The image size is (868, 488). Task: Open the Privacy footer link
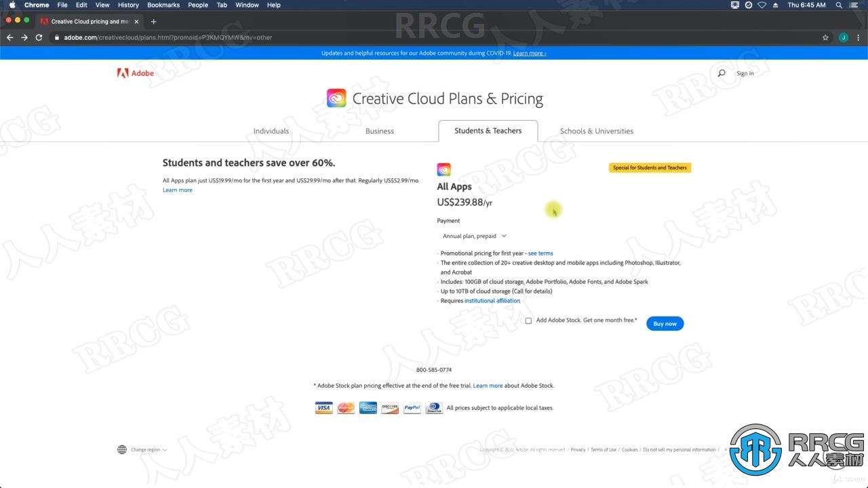pyautogui.click(x=578, y=450)
